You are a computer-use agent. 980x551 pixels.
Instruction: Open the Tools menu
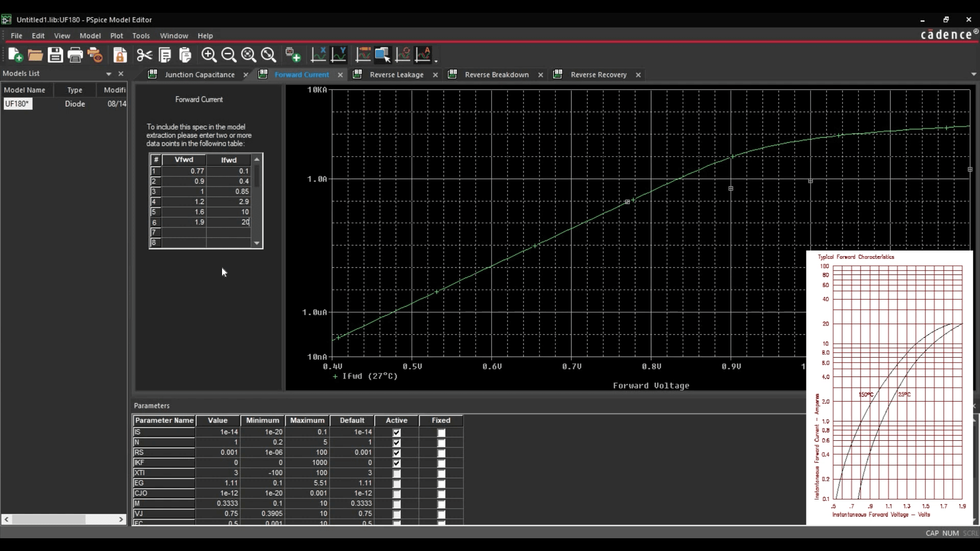click(141, 36)
